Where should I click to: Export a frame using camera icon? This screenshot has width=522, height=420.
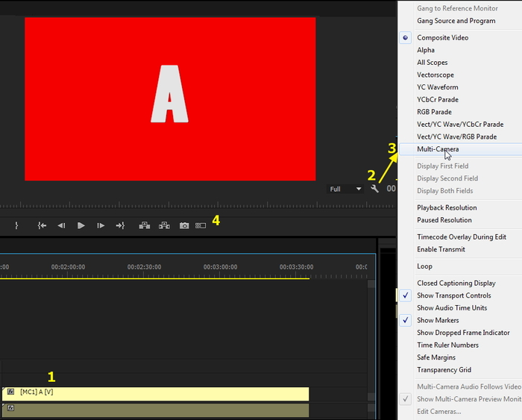pyautogui.click(x=184, y=225)
